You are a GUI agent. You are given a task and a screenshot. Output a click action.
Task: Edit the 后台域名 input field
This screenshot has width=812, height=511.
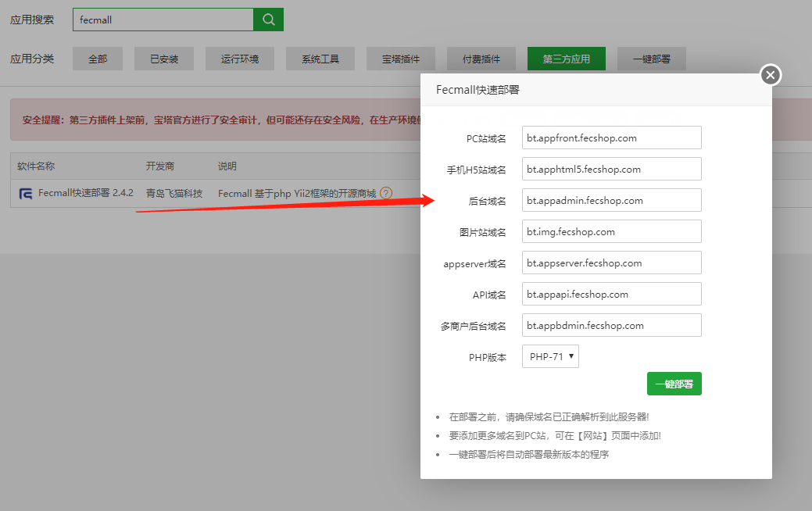[x=612, y=200]
